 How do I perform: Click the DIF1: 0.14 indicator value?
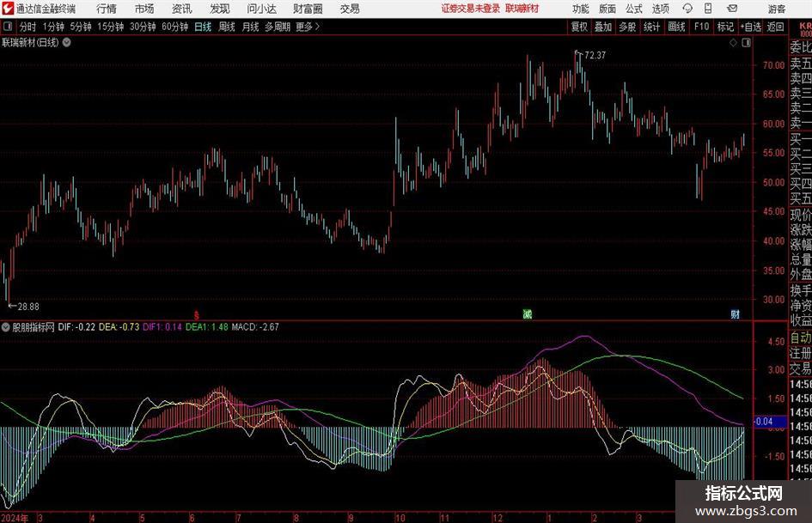tap(162, 327)
